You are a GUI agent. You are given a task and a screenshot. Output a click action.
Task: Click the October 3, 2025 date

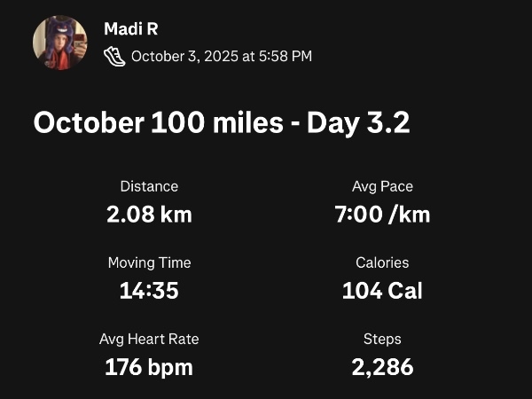click(184, 57)
